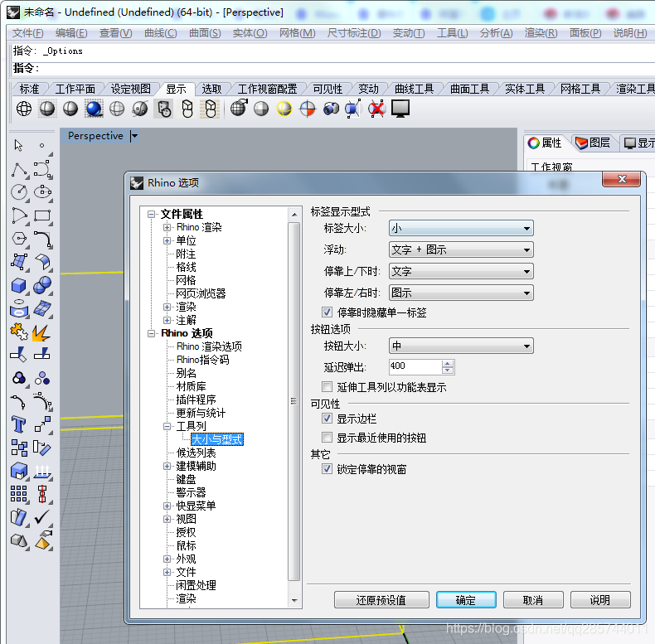Click the rectangular Array grid icon
655x644 pixels.
(19, 494)
